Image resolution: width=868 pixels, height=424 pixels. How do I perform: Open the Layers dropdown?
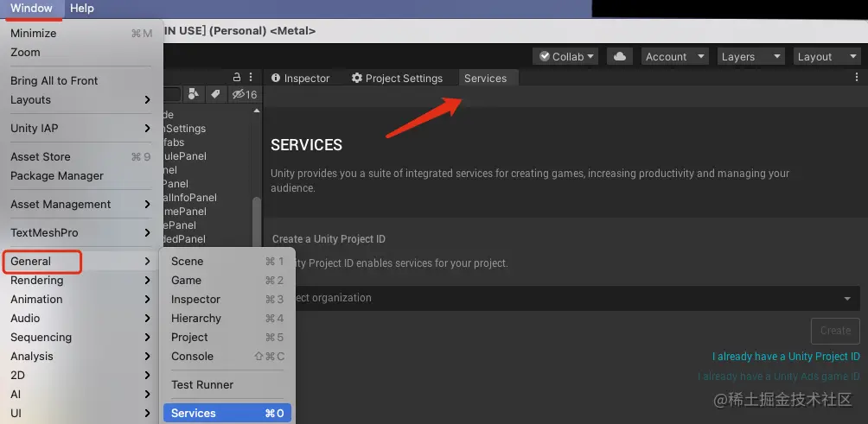click(x=750, y=56)
